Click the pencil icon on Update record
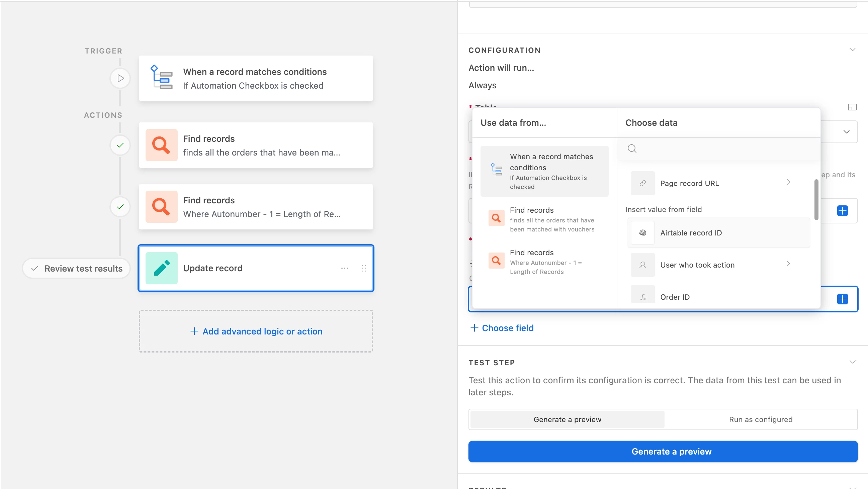This screenshot has height=489, width=868. tap(161, 268)
